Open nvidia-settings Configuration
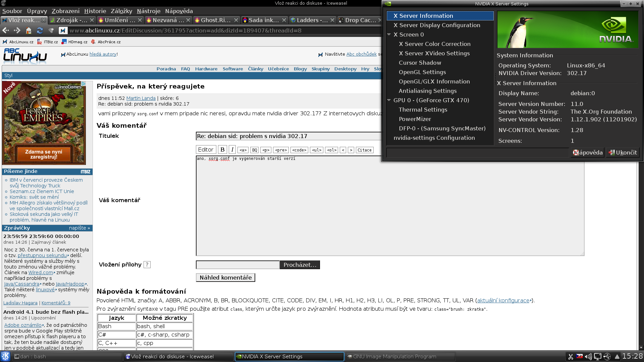This screenshot has height=362, width=644. [x=434, y=138]
